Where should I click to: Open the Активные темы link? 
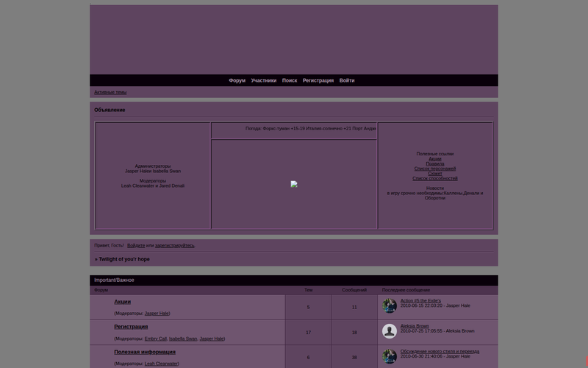[x=110, y=92]
